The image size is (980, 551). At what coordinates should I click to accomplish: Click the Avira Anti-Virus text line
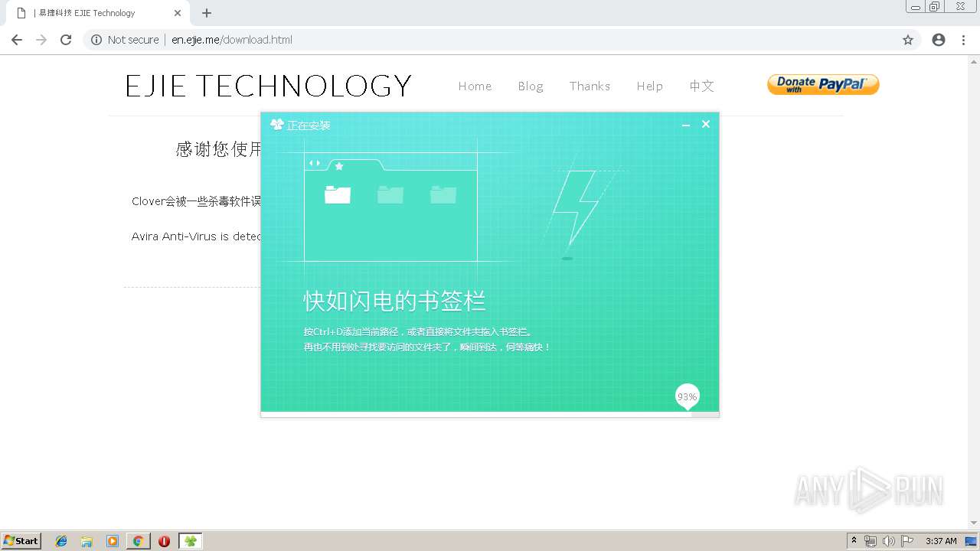tap(197, 236)
